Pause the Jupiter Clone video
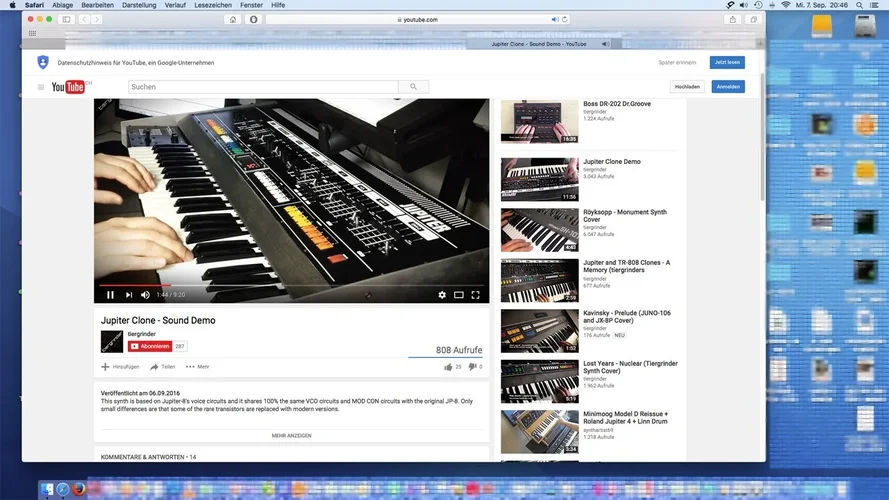 (x=110, y=295)
